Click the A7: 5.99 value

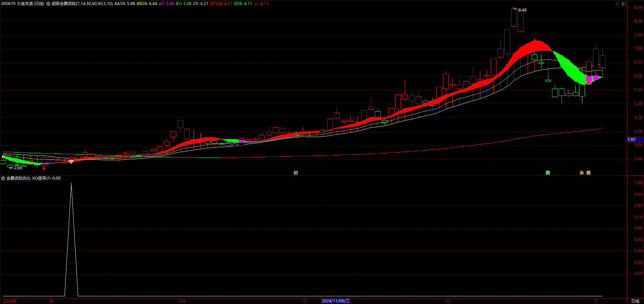click(x=166, y=4)
